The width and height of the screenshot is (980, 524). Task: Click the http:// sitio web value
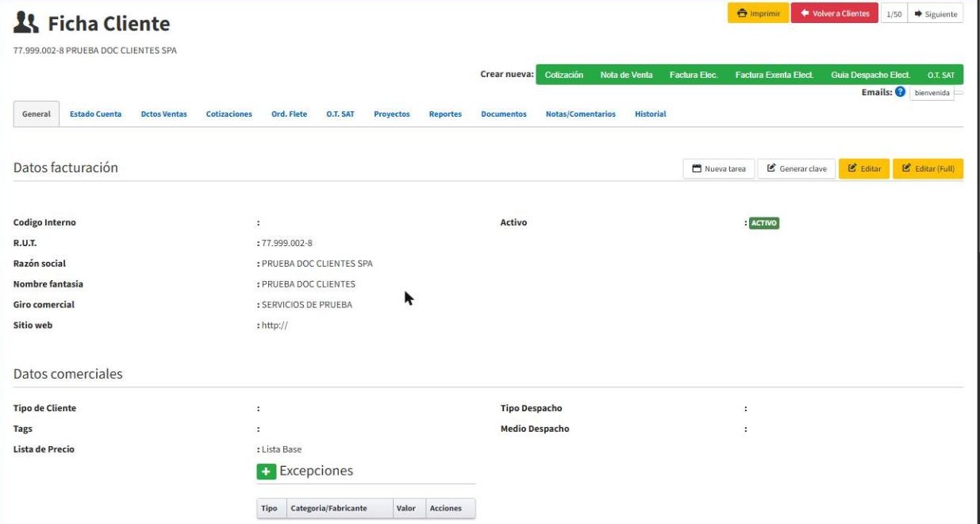pos(275,326)
